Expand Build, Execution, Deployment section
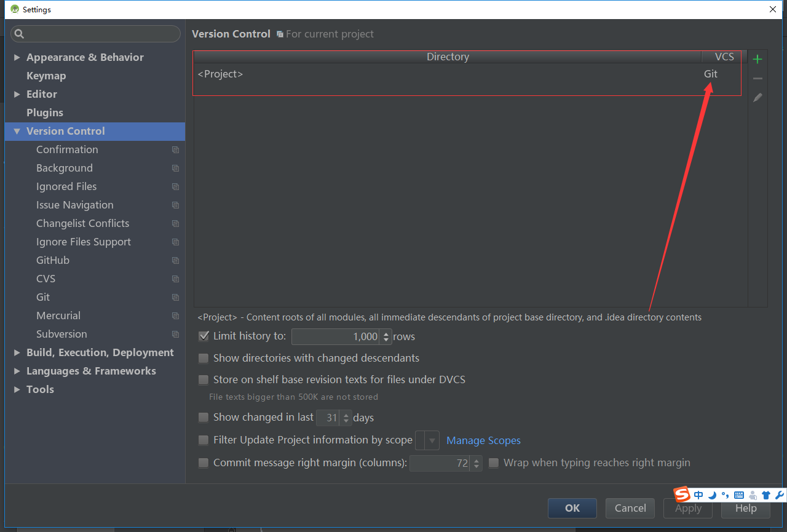This screenshot has width=787, height=532. [x=17, y=352]
